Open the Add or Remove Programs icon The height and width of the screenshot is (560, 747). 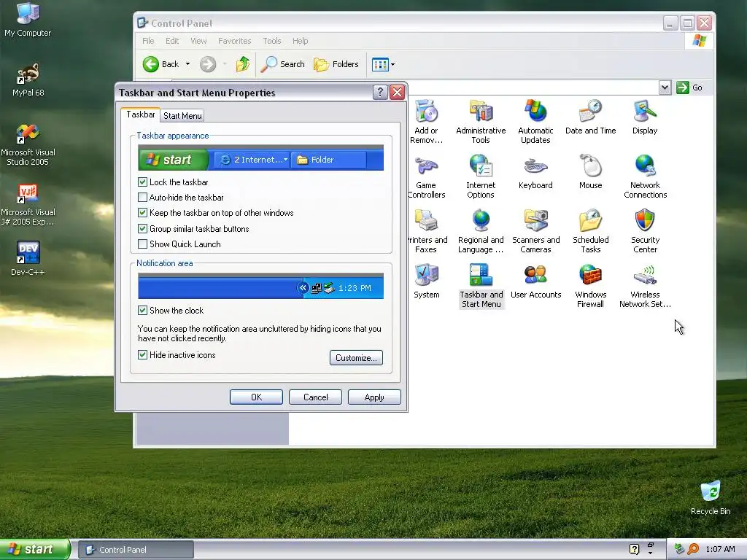[426, 122]
